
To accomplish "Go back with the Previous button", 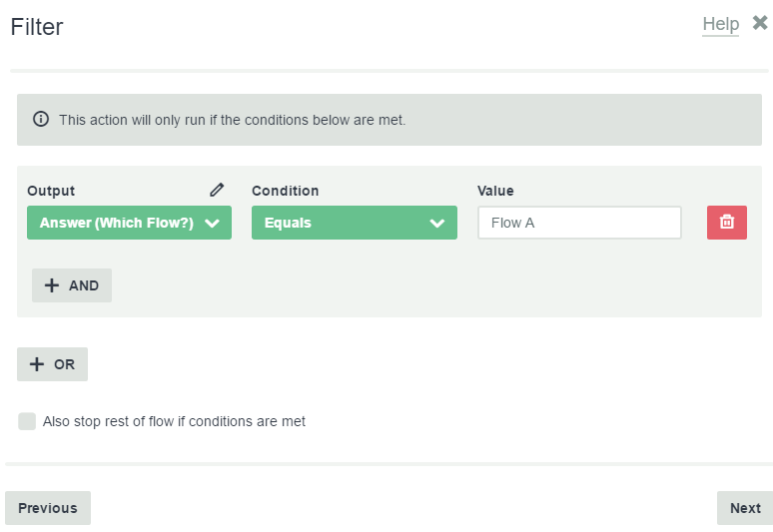I will [48, 508].
